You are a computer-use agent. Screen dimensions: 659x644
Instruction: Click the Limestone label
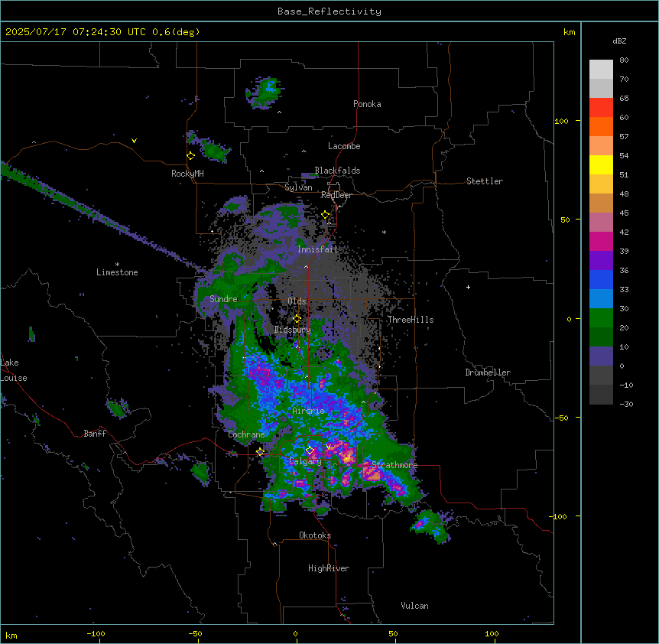(117, 272)
